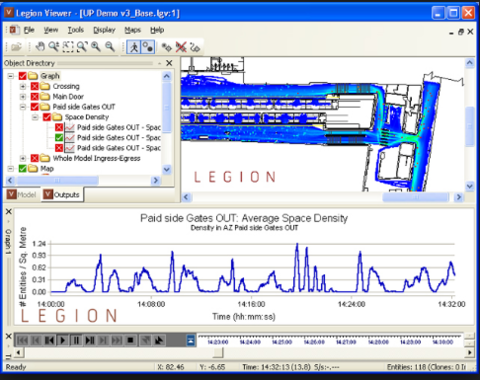Open the Tools menu

(x=76, y=30)
